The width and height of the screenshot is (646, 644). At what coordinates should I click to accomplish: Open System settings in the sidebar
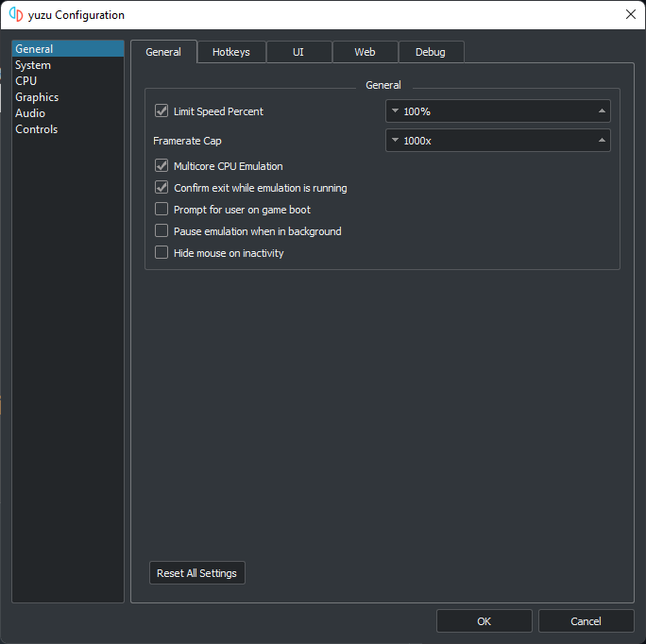[68, 65]
